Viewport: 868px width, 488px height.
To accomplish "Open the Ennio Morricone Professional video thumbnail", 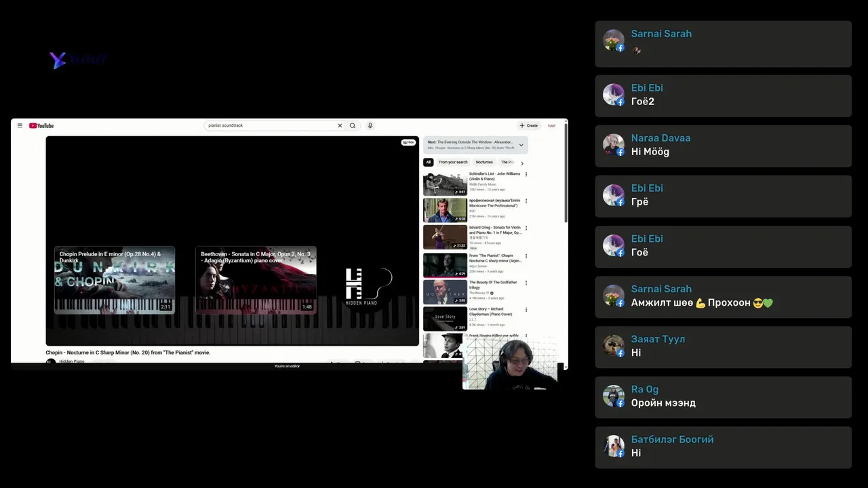I will pos(445,210).
